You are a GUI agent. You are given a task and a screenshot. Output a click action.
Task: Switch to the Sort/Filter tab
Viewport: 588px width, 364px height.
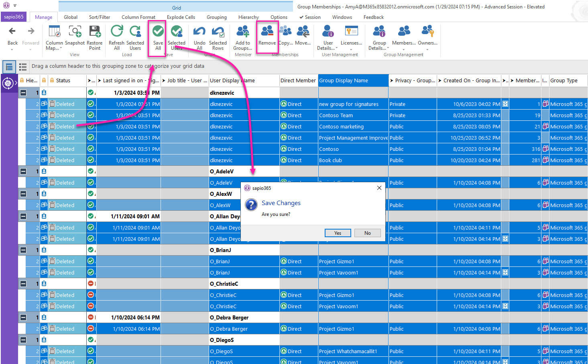[100, 17]
